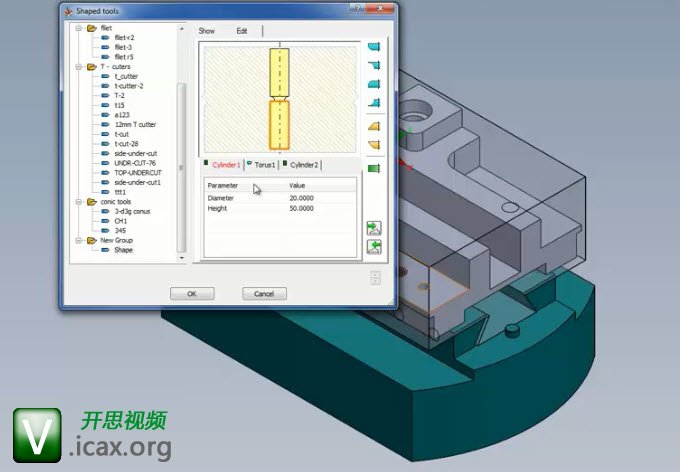This screenshot has width=680, height=472.
Task: Select 12mm T cutter item
Action: [x=135, y=125]
